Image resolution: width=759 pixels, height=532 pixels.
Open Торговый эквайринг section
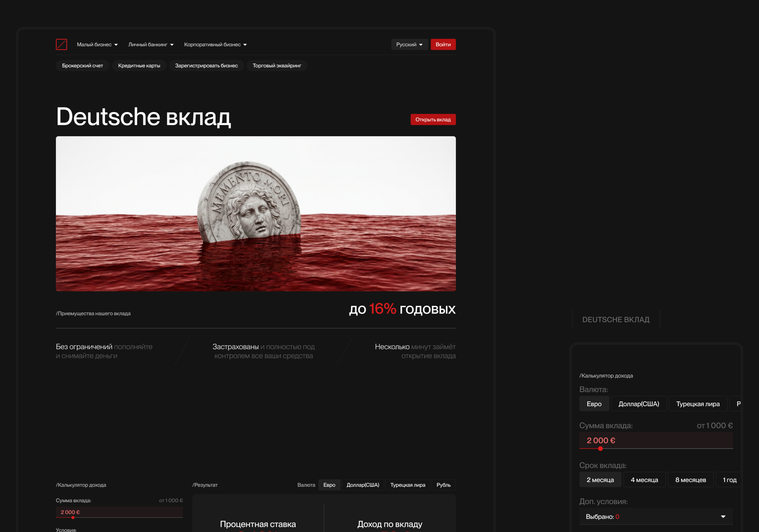coord(277,65)
